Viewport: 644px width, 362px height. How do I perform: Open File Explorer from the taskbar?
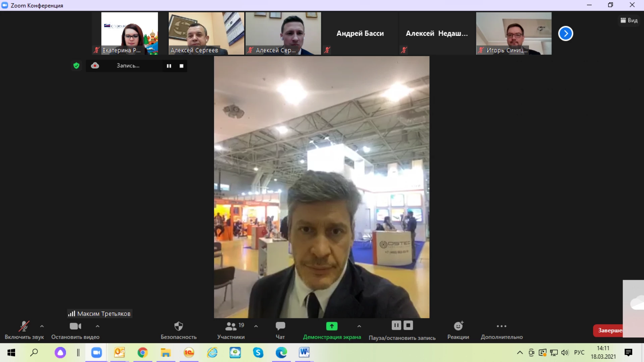pyautogui.click(x=166, y=353)
